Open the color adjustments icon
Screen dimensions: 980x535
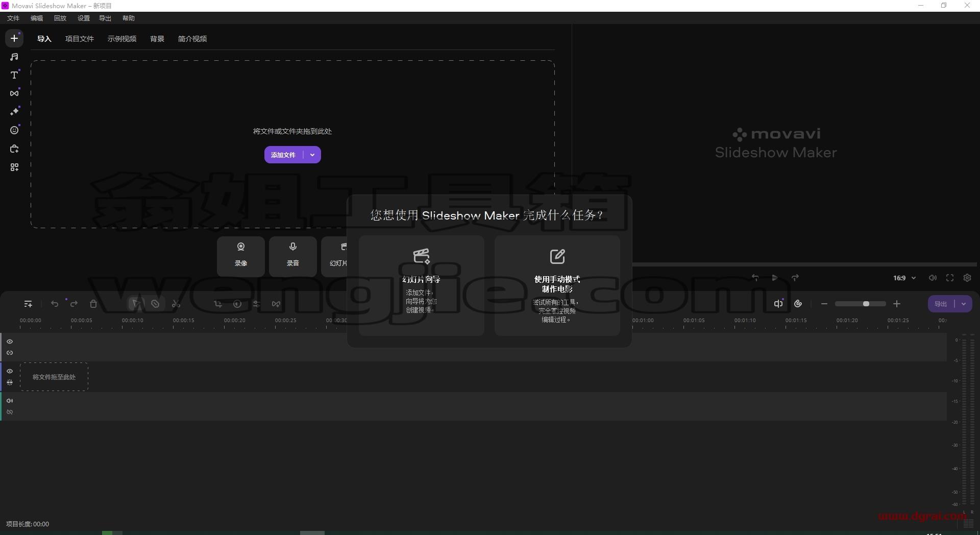pos(237,304)
